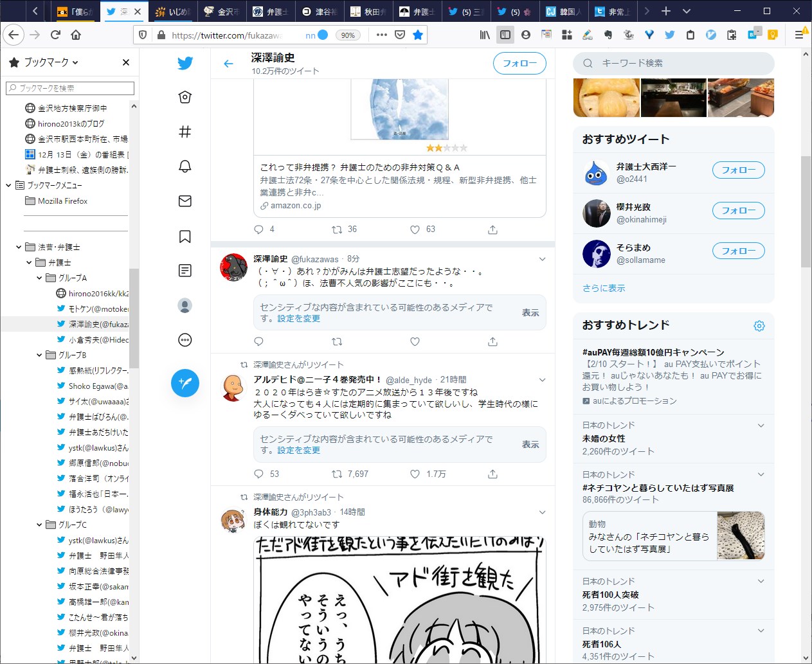This screenshot has height=664, width=812.
Task: Go to Firefox home page
Action: tap(76, 35)
